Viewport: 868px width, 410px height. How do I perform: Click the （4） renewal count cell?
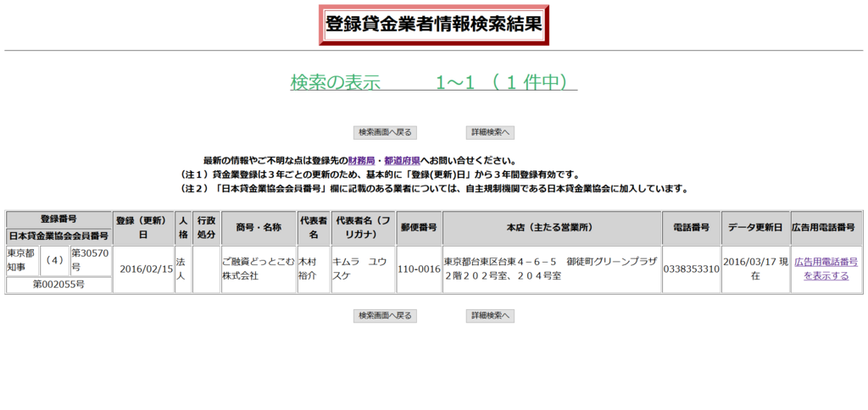[x=55, y=261]
